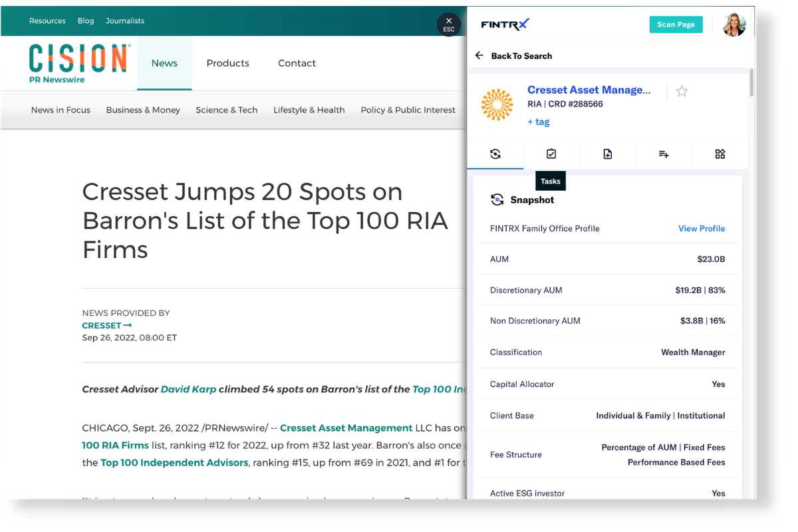Click the Capital Allocator row label
This screenshot has width=798, height=532.
point(522,384)
